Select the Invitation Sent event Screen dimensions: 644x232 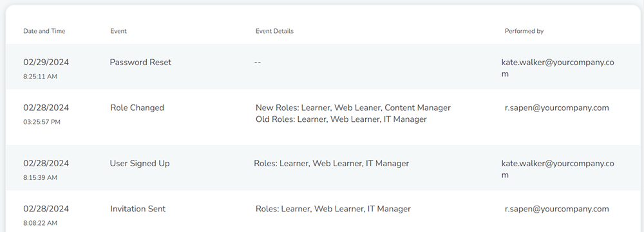138,209
